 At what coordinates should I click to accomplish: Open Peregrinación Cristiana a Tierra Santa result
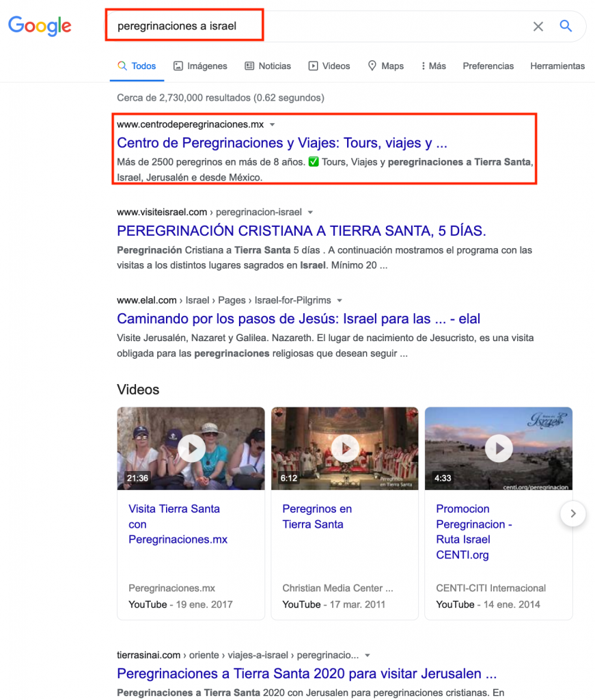pos(301,231)
